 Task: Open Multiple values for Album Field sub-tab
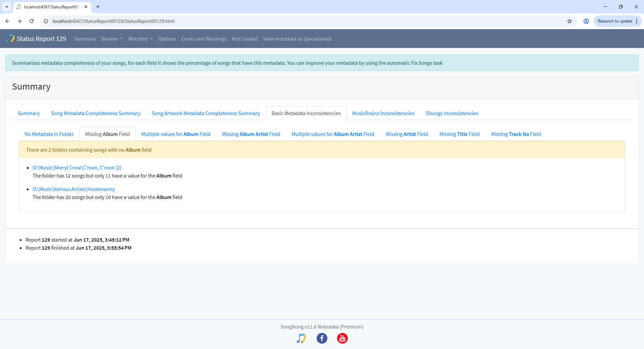176,134
